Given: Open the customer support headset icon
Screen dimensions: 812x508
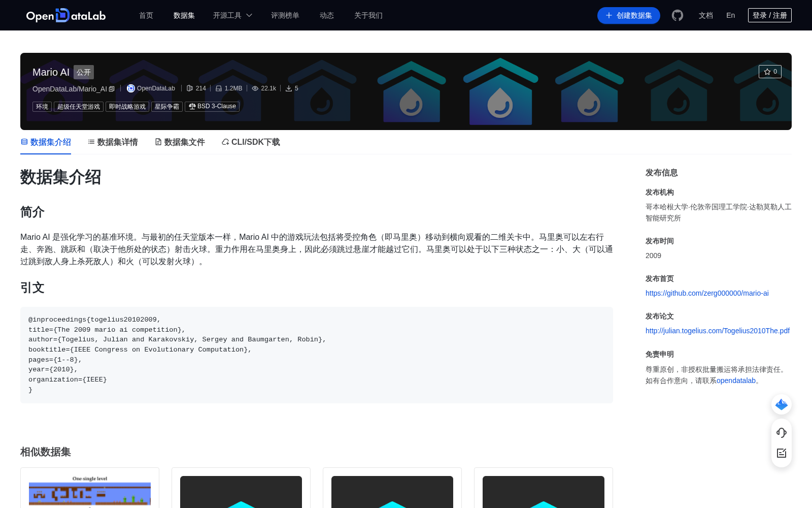Looking at the screenshot, I should (x=782, y=433).
